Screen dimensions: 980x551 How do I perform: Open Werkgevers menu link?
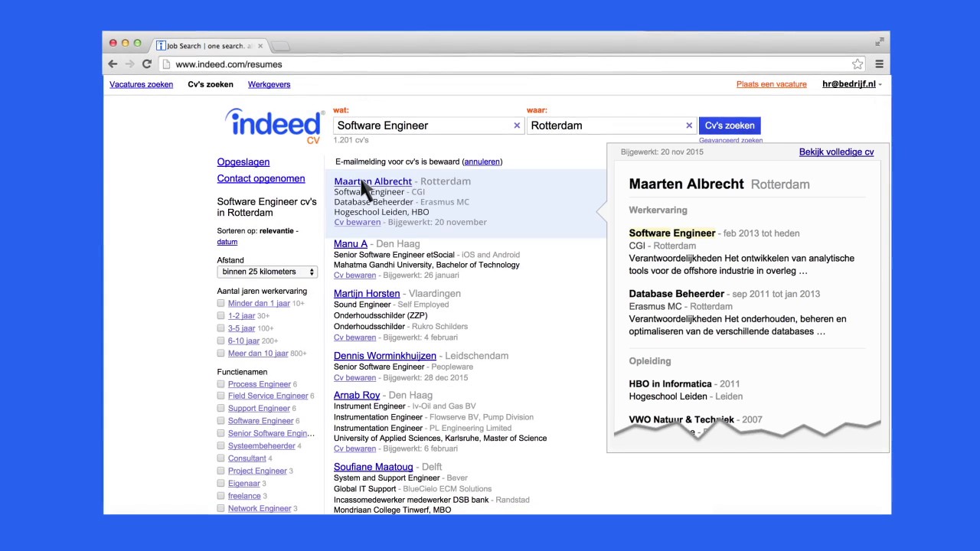(269, 84)
